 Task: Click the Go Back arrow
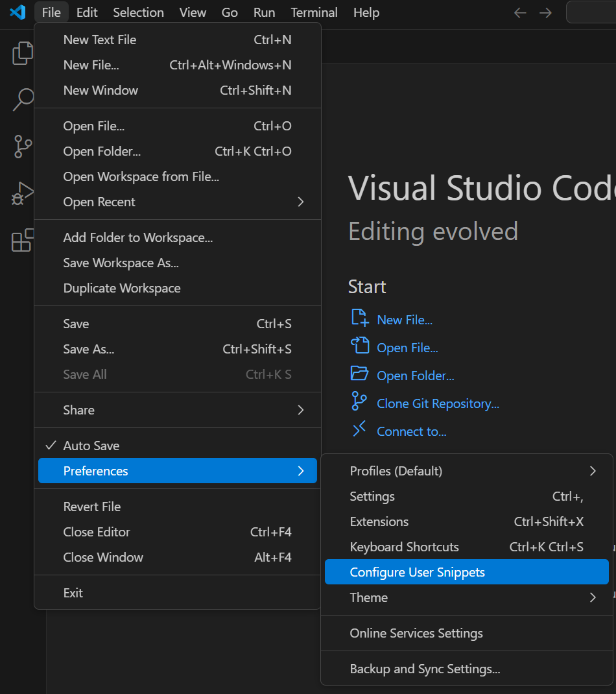coord(520,13)
